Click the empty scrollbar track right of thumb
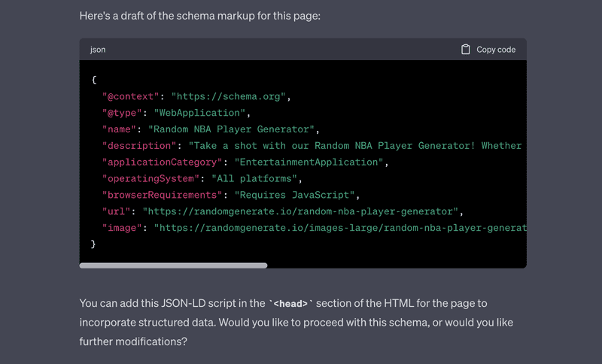The image size is (602, 364). pyautogui.click(x=397, y=265)
